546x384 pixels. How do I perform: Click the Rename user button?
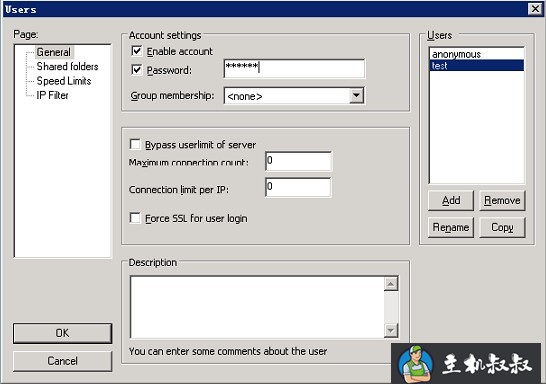coord(451,227)
